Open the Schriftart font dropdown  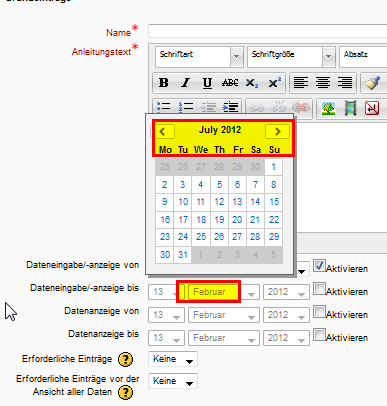(x=199, y=56)
